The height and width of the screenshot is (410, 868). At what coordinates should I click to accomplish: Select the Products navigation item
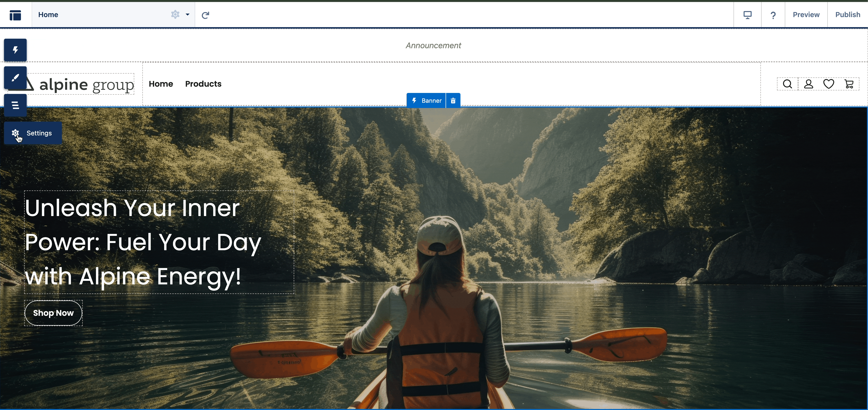pyautogui.click(x=203, y=84)
